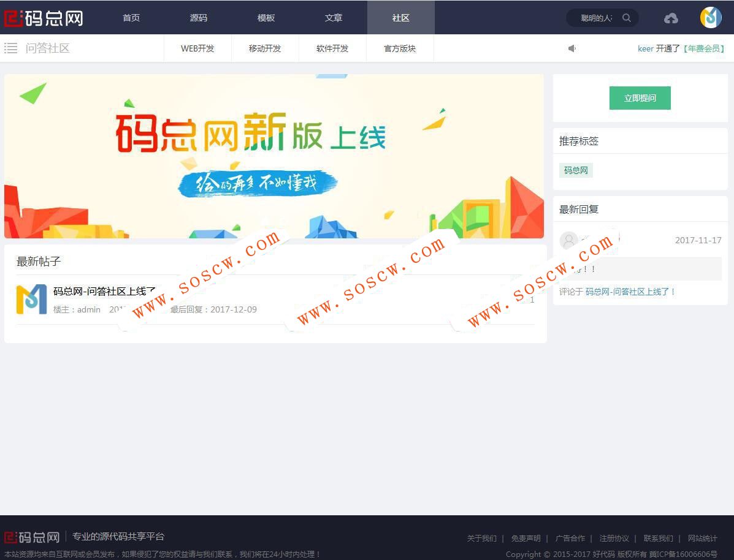The height and width of the screenshot is (560, 734).
Task: Open post 码总网-问答社区上线了 in latest posts
Action: 104,291
